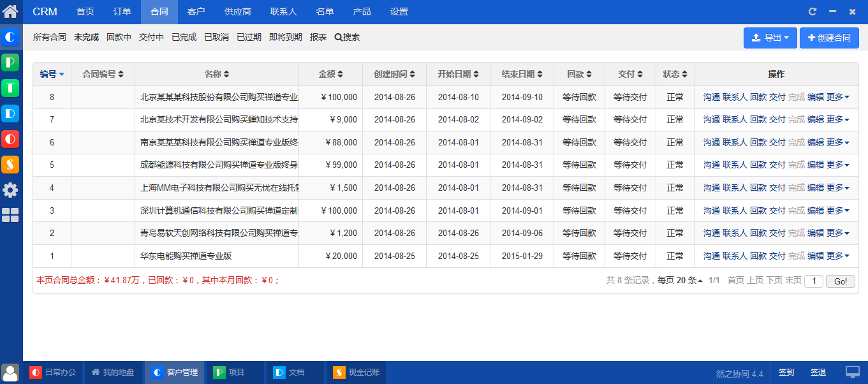Open the 客户 top menu item

click(x=196, y=11)
